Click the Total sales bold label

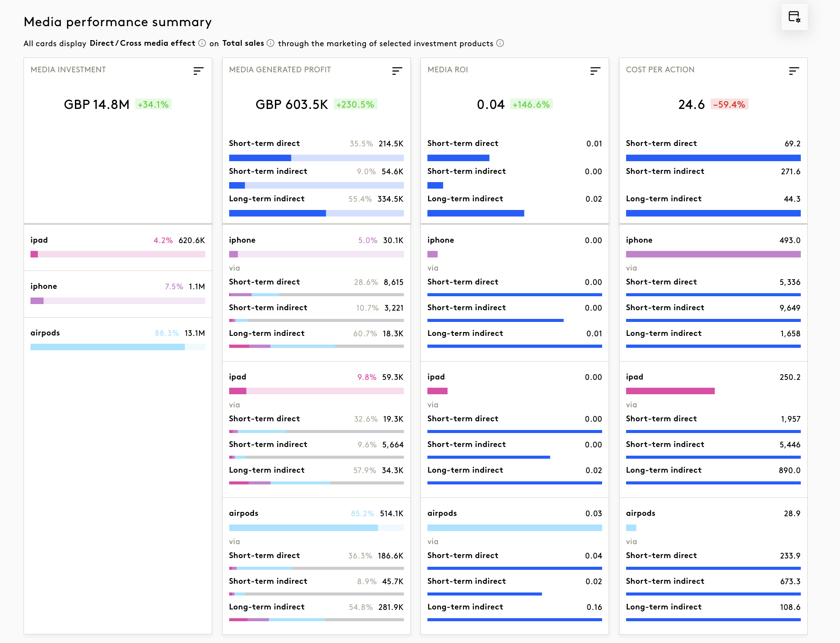click(x=243, y=43)
